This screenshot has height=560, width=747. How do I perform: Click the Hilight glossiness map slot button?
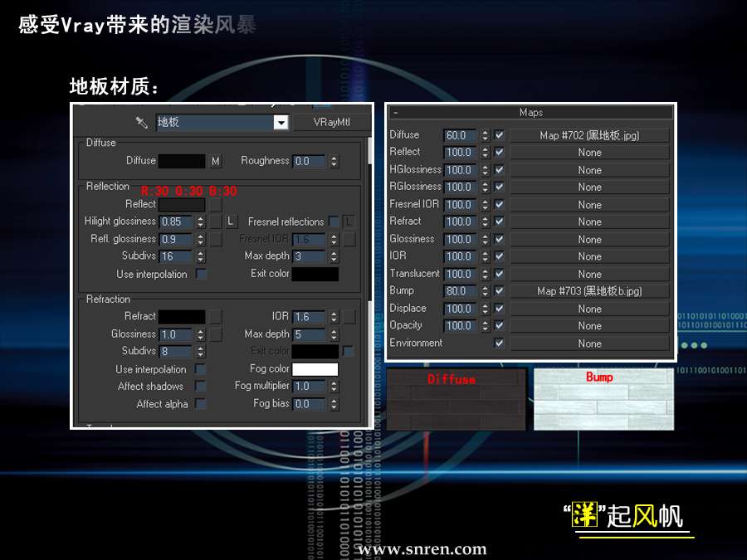[216, 222]
